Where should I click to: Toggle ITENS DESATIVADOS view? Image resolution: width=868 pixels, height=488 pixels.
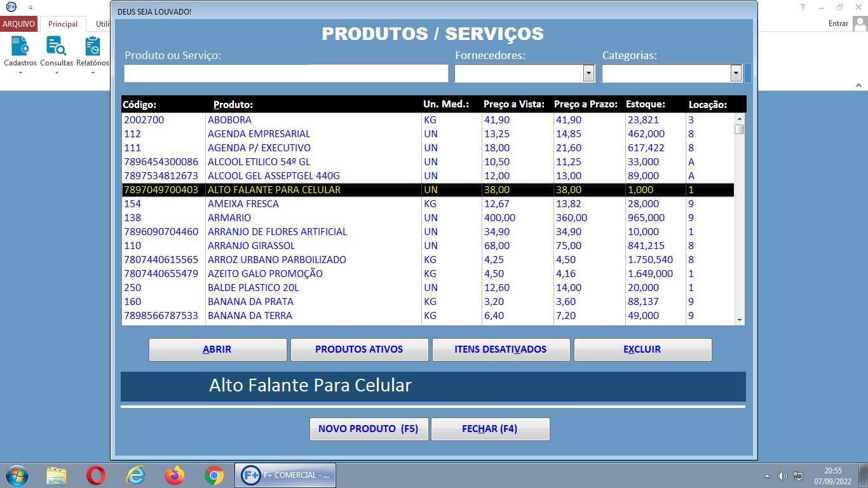[501, 349]
